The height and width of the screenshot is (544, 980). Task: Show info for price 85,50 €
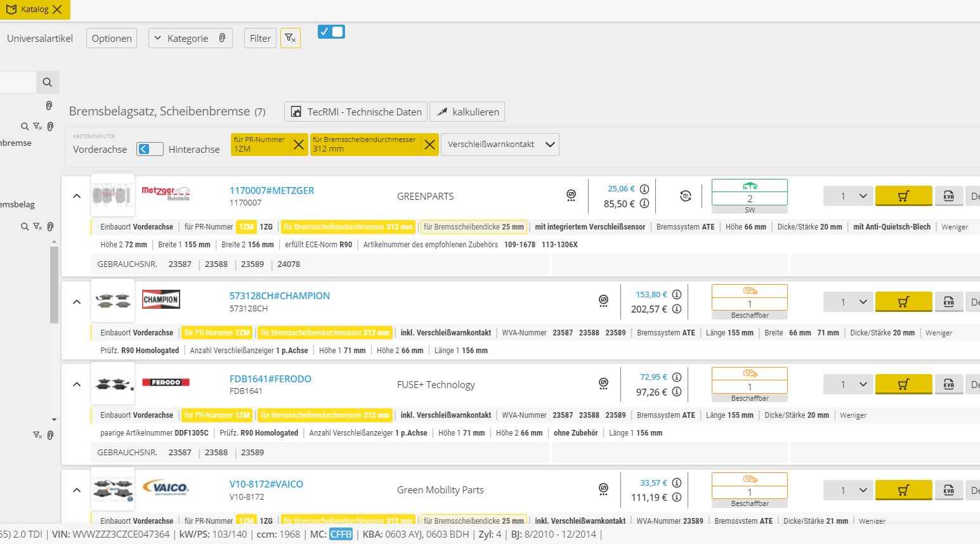click(644, 204)
